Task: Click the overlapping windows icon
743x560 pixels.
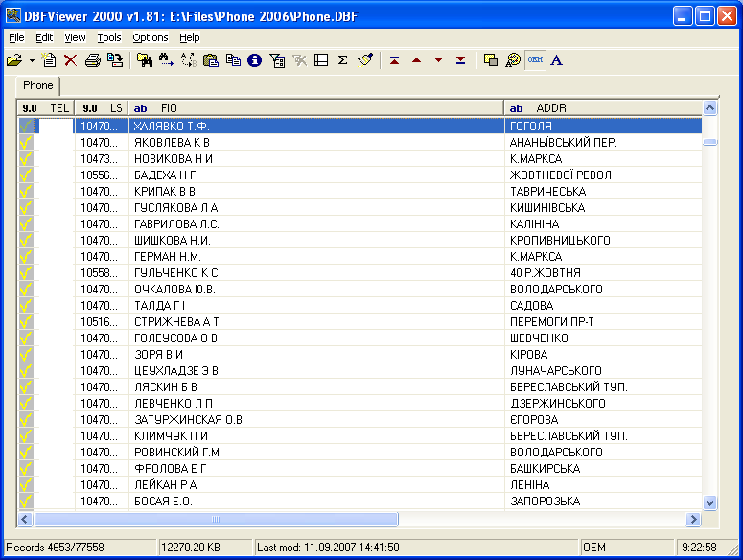Action: click(x=491, y=60)
